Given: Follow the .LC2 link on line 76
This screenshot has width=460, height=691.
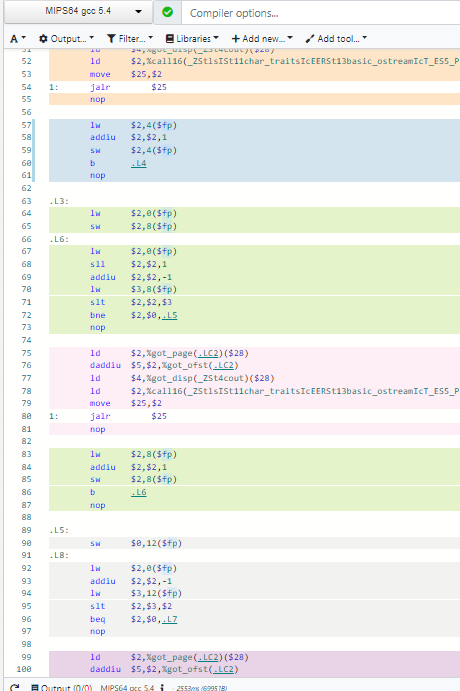Looking at the screenshot, I should pyautogui.click(x=223, y=365).
